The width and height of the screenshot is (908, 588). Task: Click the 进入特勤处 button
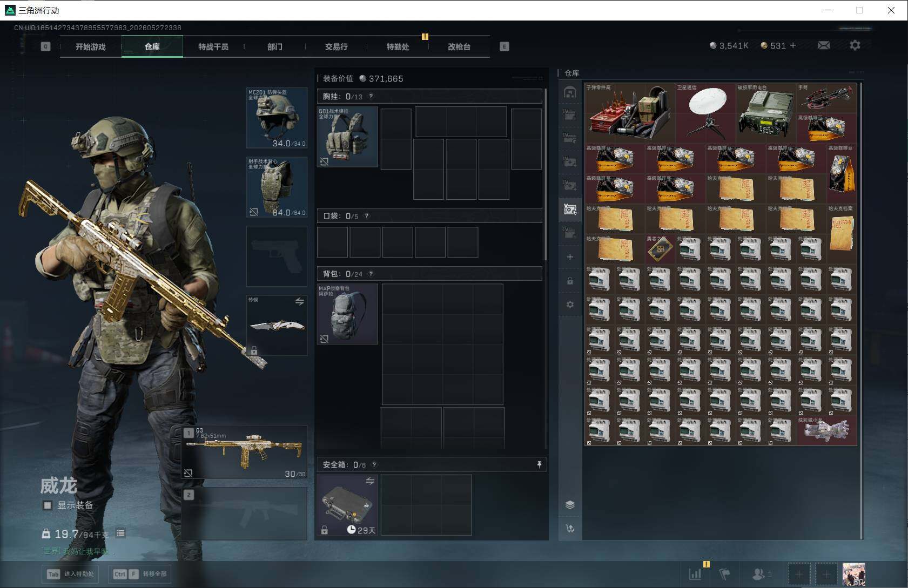(70, 574)
